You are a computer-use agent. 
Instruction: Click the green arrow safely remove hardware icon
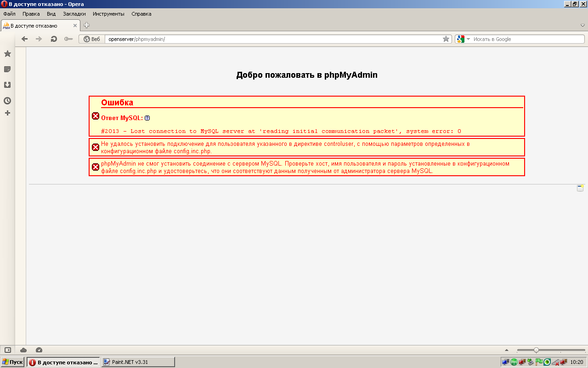click(531, 362)
